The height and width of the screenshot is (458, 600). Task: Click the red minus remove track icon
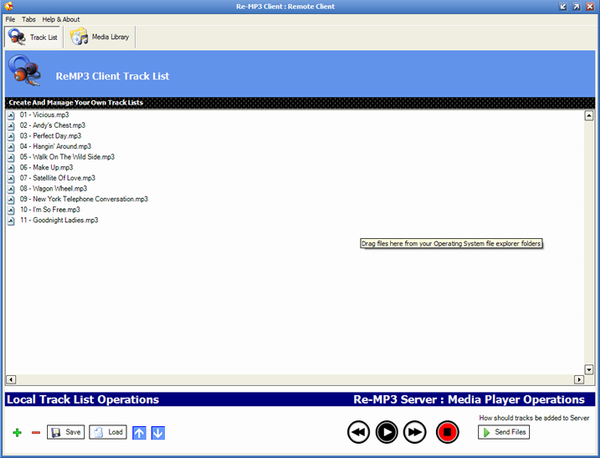click(36, 433)
